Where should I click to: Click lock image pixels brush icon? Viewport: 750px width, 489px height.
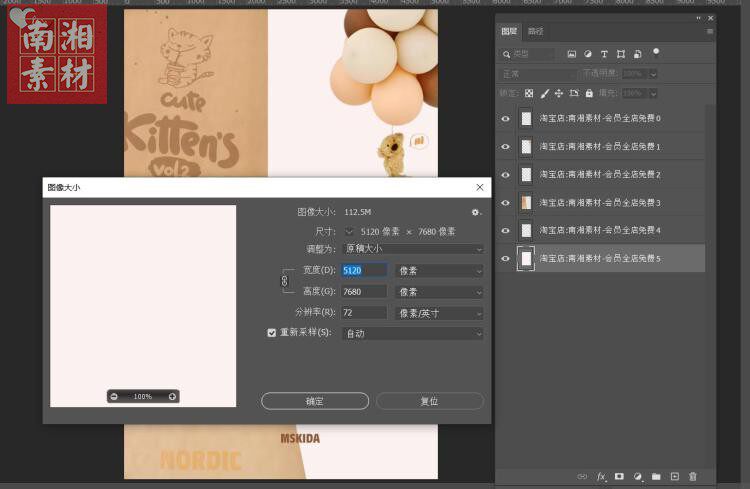[544, 93]
